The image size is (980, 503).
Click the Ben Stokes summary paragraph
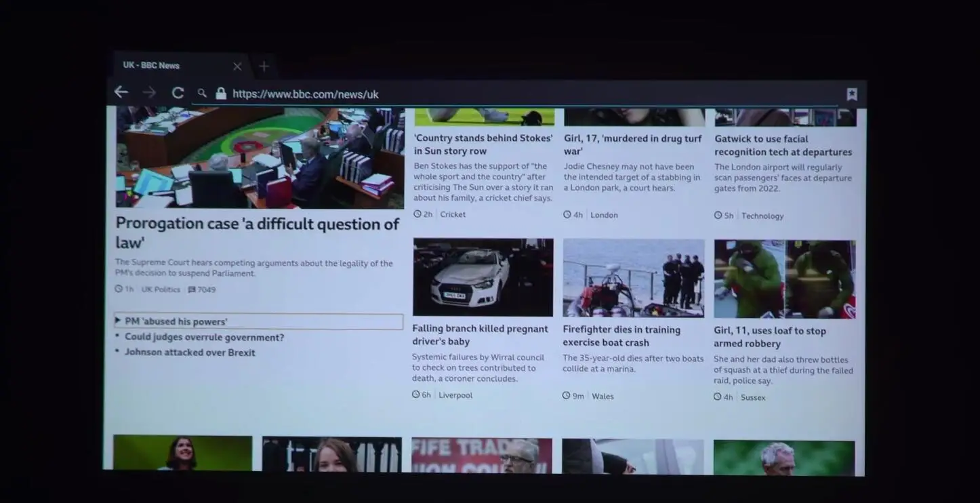pyautogui.click(x=483, y=182)
